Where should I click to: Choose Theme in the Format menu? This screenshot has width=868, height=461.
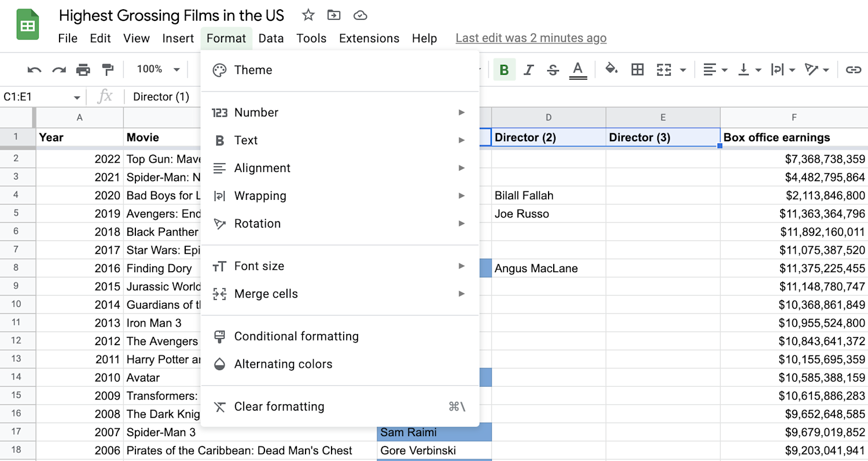[340, 70]
